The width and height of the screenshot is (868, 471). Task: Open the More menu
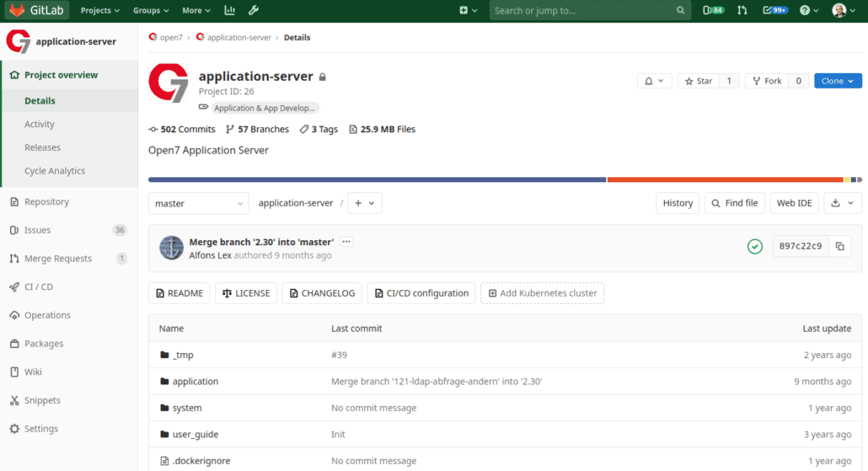(196, 10)
